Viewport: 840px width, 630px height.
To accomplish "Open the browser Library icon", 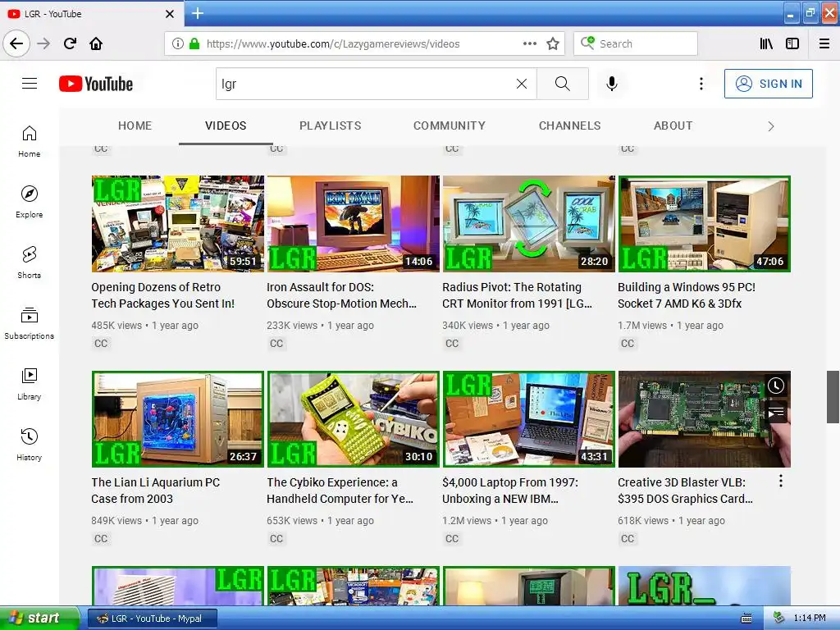I will point(766,43).
